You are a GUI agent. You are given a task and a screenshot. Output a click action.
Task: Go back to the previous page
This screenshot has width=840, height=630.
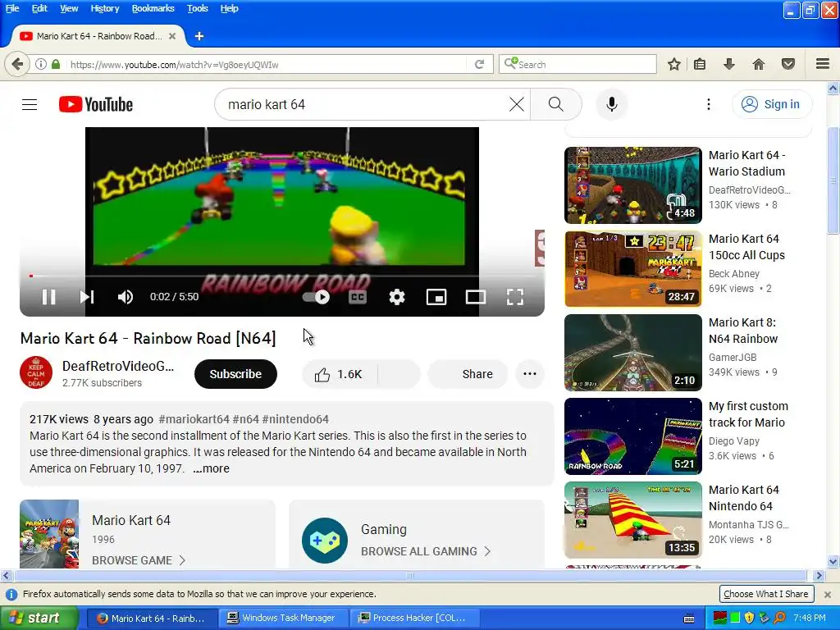17,64
